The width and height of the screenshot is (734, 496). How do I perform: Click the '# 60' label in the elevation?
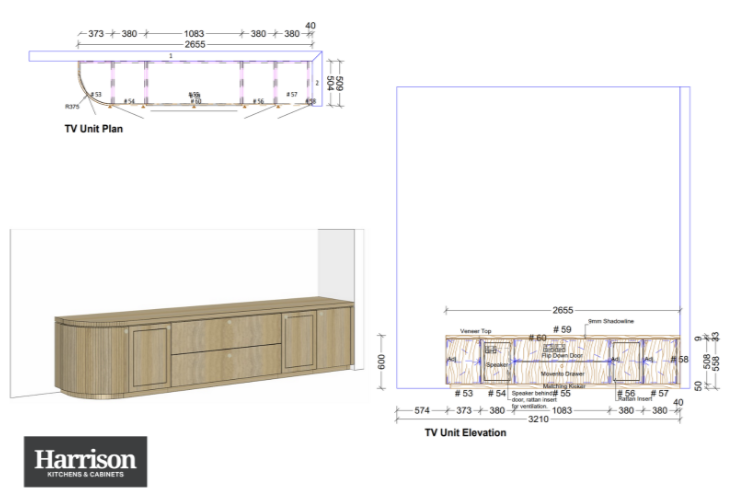tap(537, 337)
